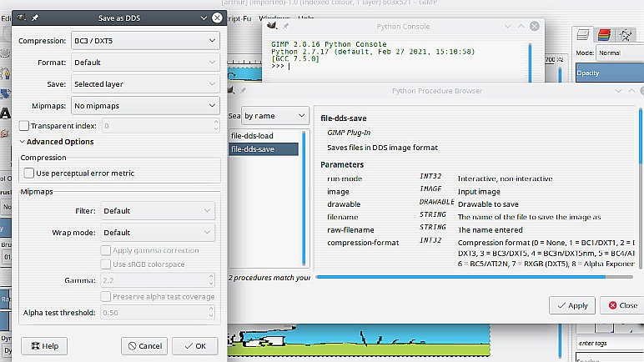Click the pin icon in Python Console titlebar
The width and height of the screenshot is (644, 362).
tap(286, 27)
